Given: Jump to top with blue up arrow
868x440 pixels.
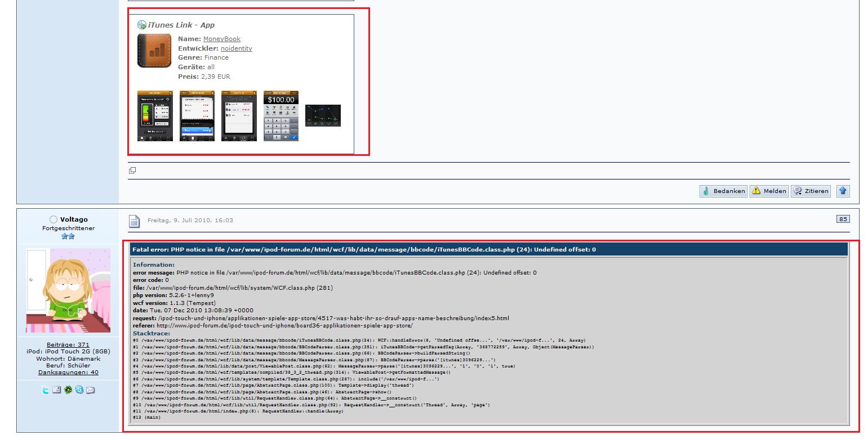Looking at the screenshot, I should point(843,191).
